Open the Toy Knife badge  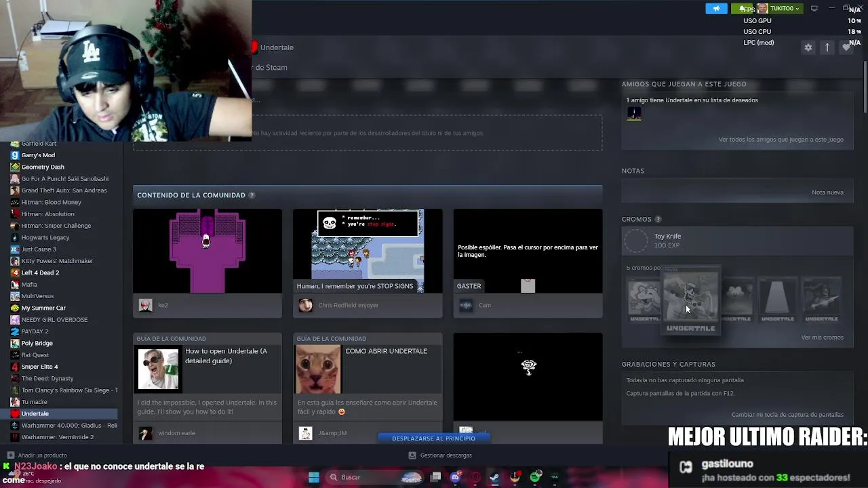click(737, 241)
